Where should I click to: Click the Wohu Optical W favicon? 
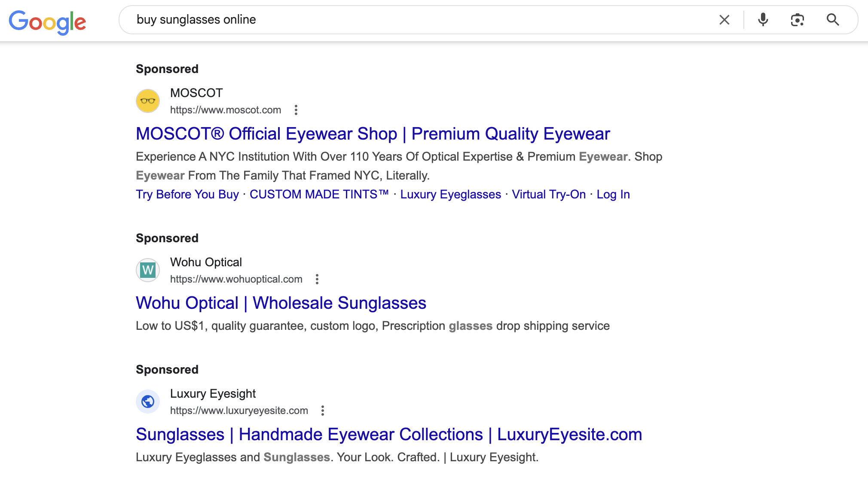[x=148, y=270]
